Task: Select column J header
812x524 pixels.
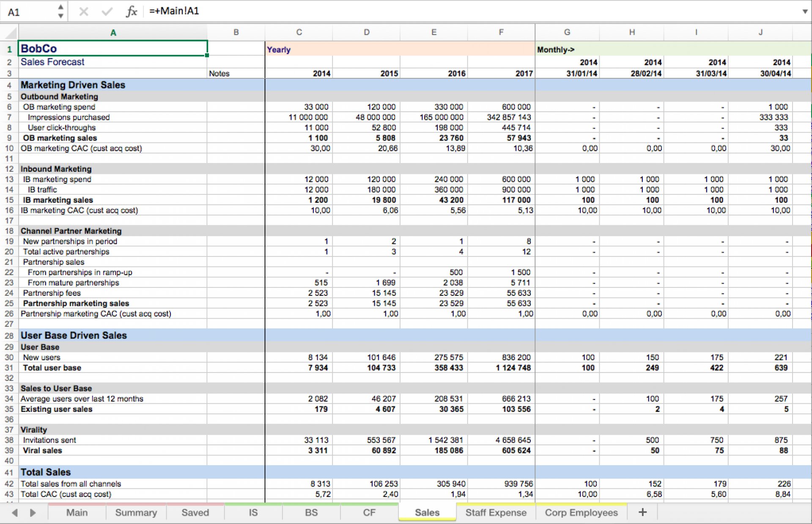Action: click(760, 33)
